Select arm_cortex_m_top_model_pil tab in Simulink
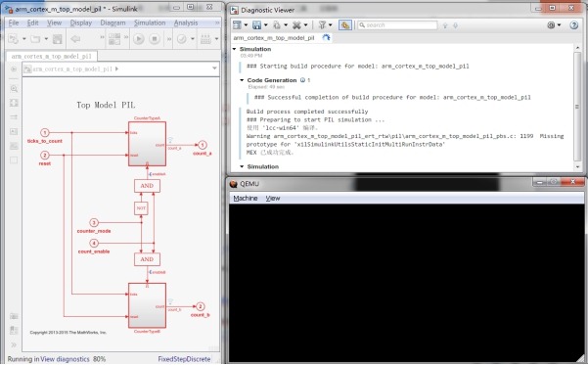Viewport: 588px width, 365px height. coord(52,57)
